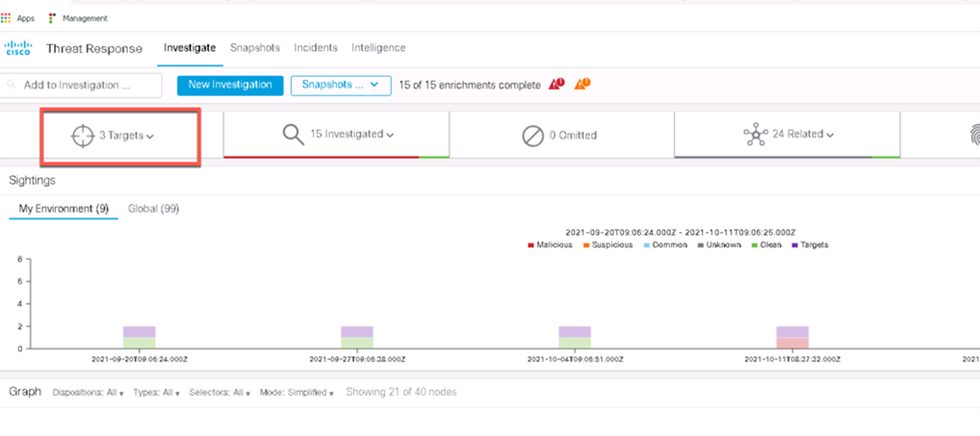
Task: Click the chart bar at 2021-09-27T09:06:38
Action: click(357, 337)
